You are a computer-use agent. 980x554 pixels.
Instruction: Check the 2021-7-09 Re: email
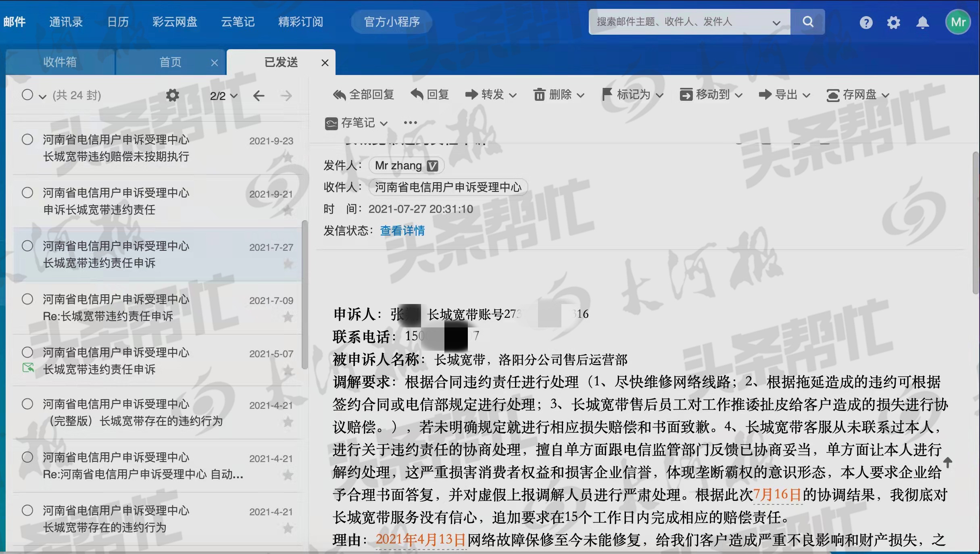click(27, 299)
